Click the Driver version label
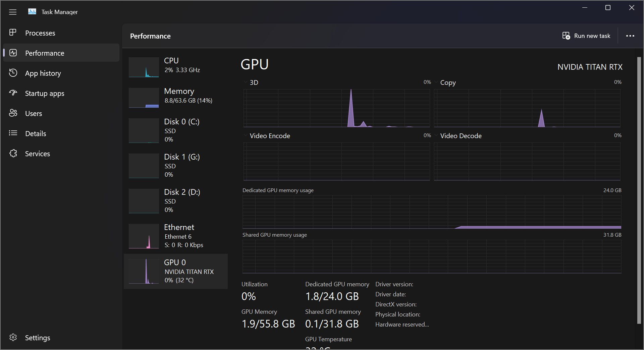 pyautogui.click(x=394, y=284)
